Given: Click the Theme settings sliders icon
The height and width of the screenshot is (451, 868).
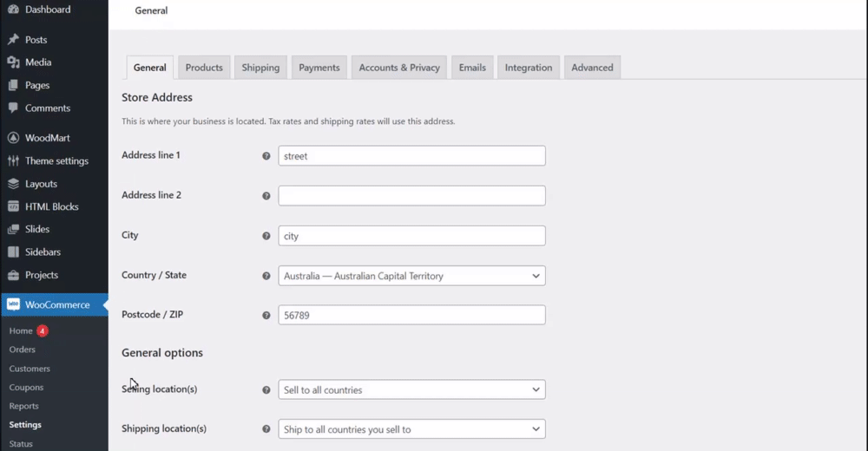Looking at the screenshot, I should (x=13, y=161).
